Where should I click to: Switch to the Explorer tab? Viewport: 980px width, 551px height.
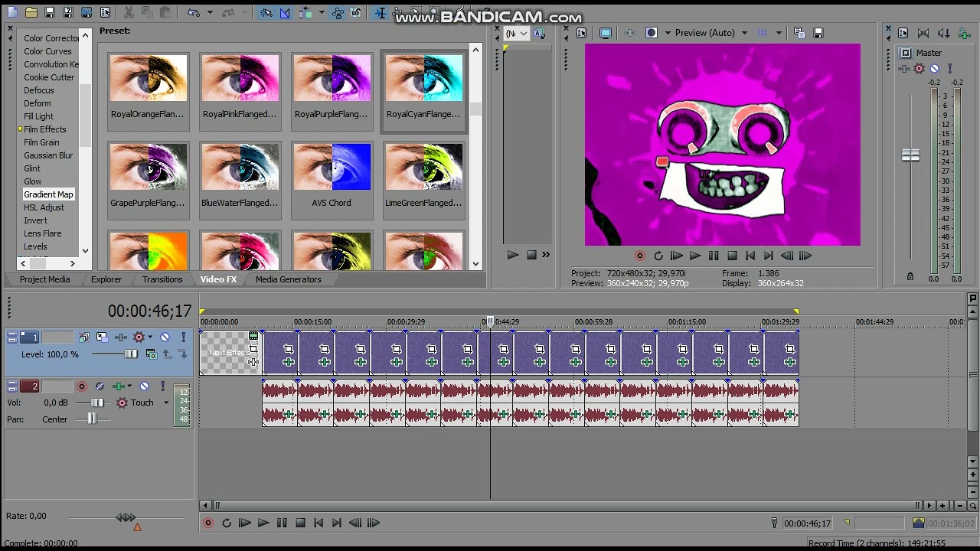pyautogui.click(x=106, y=279)
